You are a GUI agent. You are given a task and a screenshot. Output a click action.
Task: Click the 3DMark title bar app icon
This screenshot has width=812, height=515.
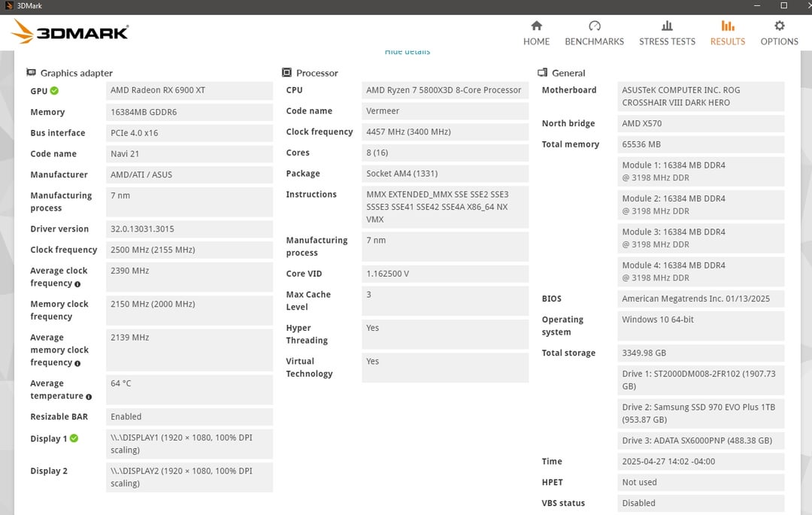click(9, 6)
